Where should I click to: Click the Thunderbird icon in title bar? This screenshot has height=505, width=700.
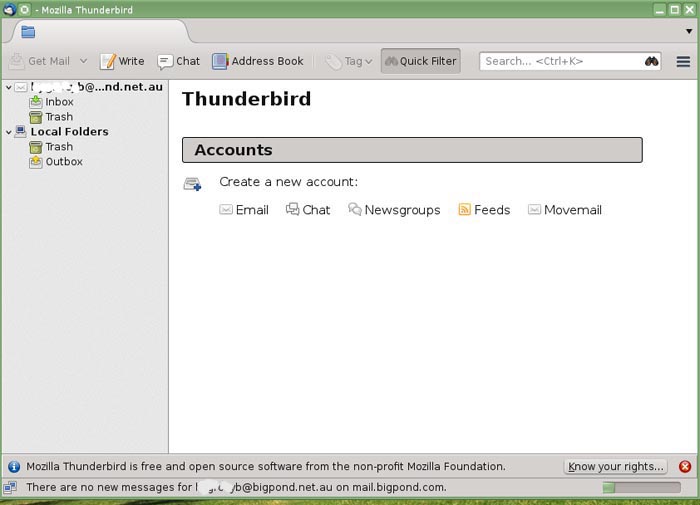pos(9,9)
